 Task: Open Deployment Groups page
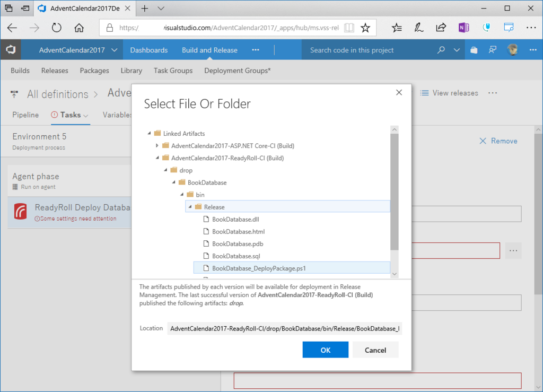[238, 71]
